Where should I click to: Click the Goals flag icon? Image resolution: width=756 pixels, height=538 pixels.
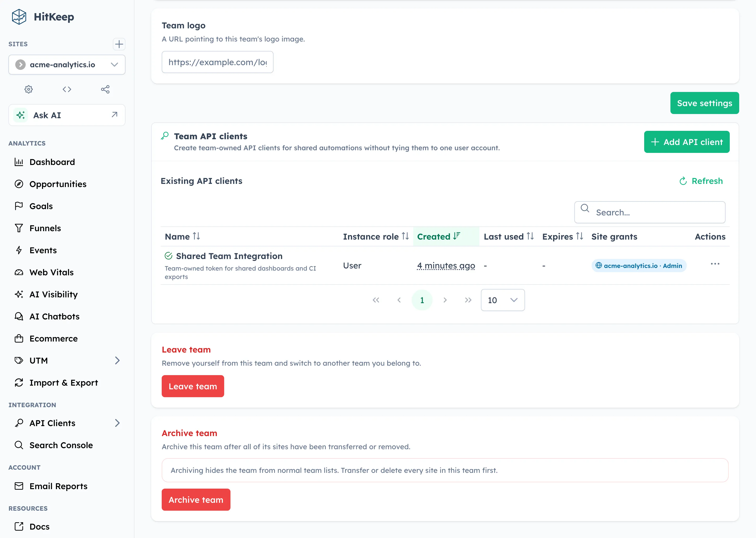click(19, 206)
